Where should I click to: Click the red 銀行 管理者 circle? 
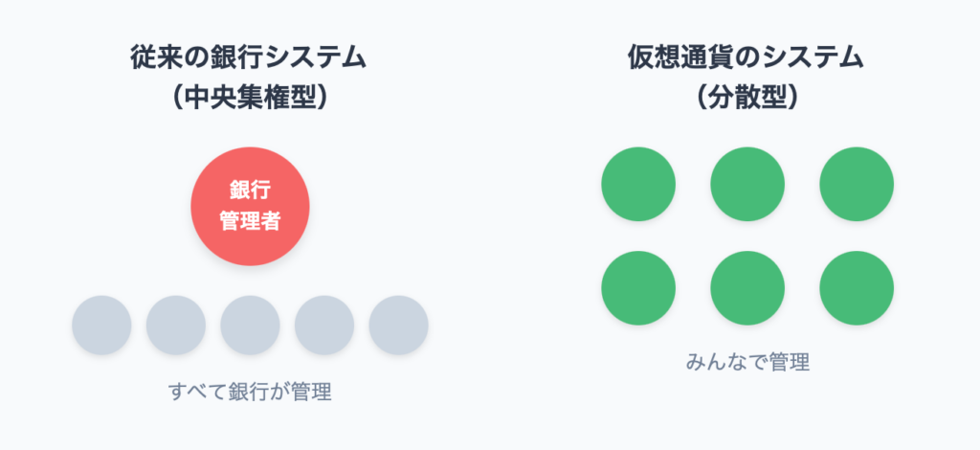250,206
